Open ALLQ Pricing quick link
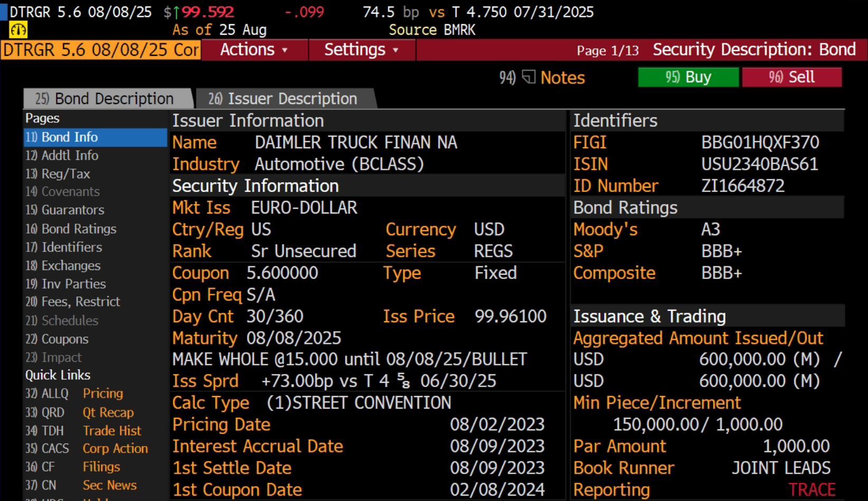The width and height of the screenshot is (868, 501). (x=74, y=393)
